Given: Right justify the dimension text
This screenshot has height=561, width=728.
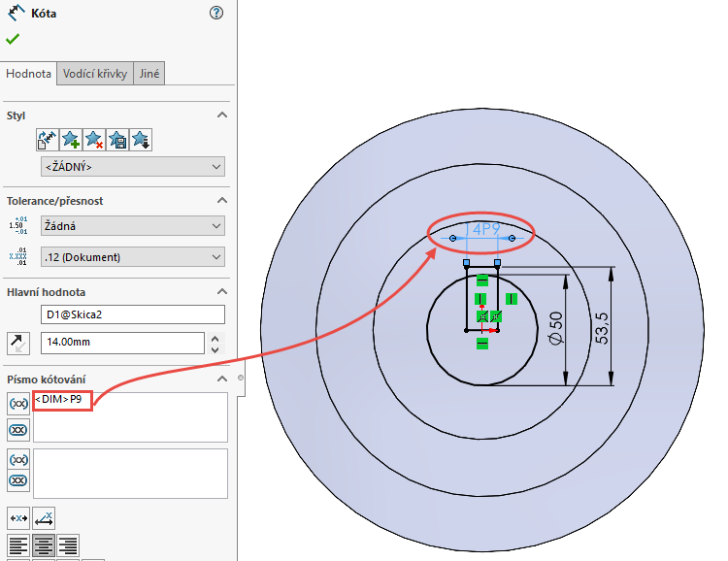Looking at the screenshot, I should pyautogui.click(x=68, y=545).
